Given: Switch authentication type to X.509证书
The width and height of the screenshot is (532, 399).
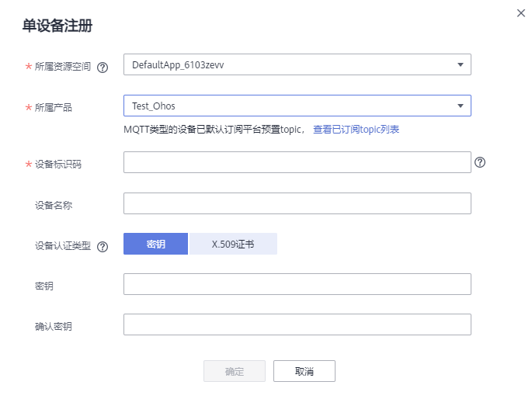Looking at the screenshot, I should 233,244.
